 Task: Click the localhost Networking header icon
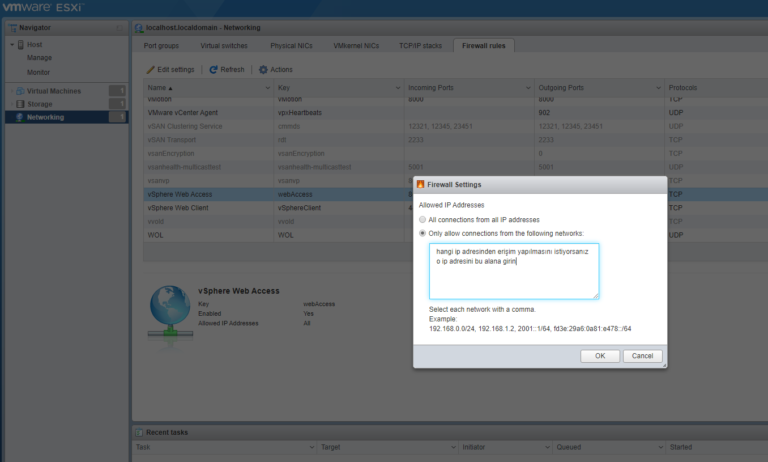(139, 28)
